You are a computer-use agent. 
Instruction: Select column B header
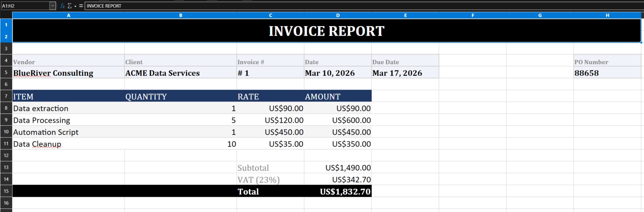(181, 15)
